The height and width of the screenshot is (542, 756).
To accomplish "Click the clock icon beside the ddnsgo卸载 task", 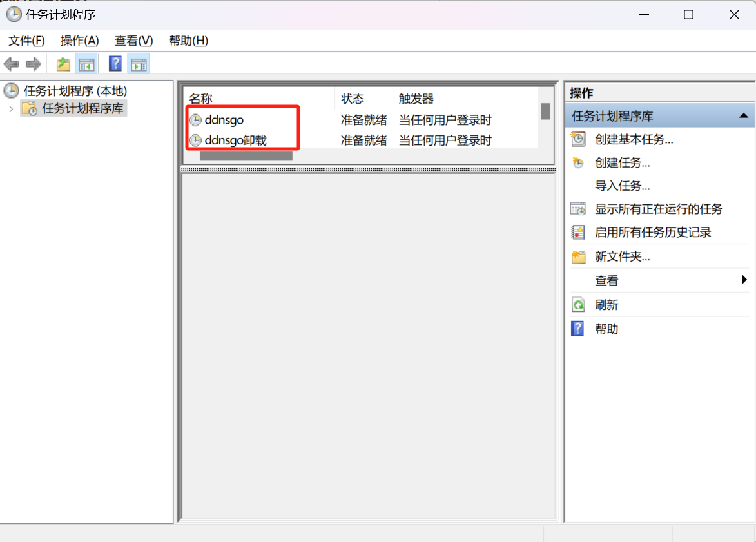I will pyautogui.click(x=195, y=140).
